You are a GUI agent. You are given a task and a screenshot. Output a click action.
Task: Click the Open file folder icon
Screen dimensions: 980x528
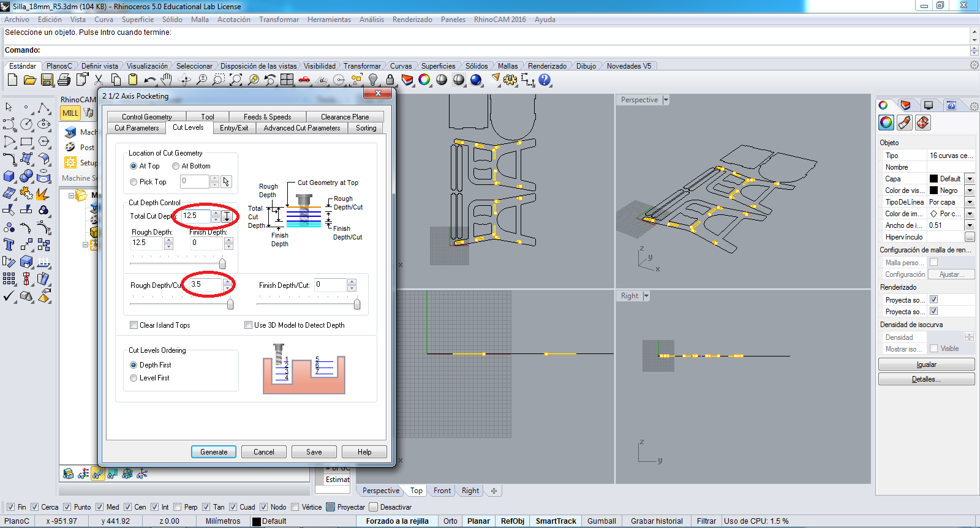pyautogui.click(x=29, y=80)
